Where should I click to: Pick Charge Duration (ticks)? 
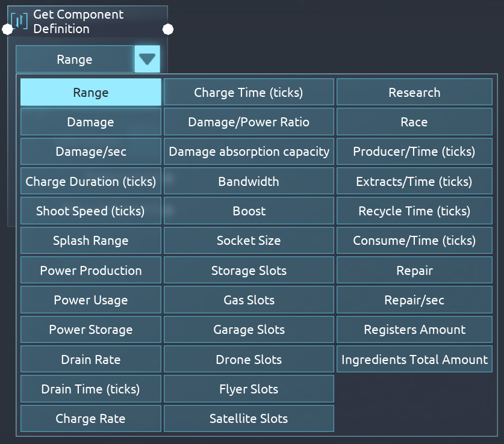click(91, 181)
